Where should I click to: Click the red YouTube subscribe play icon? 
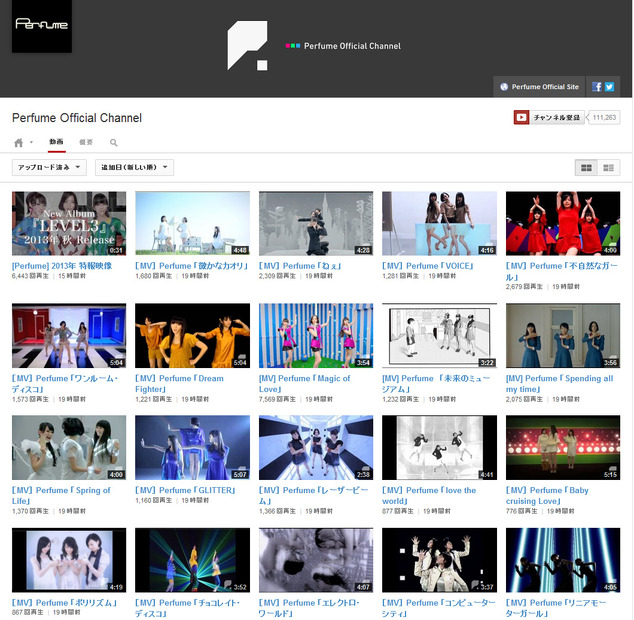521,118
